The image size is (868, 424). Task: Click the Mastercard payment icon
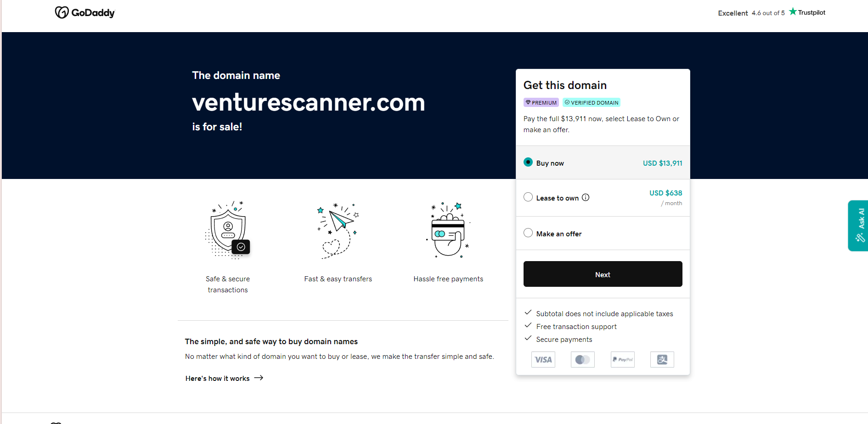click(582, 359)
